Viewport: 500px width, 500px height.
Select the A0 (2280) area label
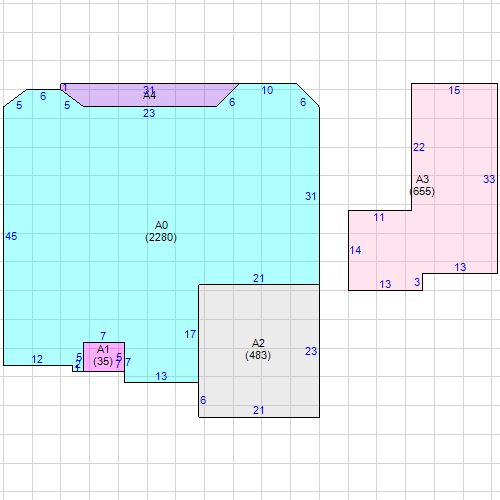tap(161, 231)
